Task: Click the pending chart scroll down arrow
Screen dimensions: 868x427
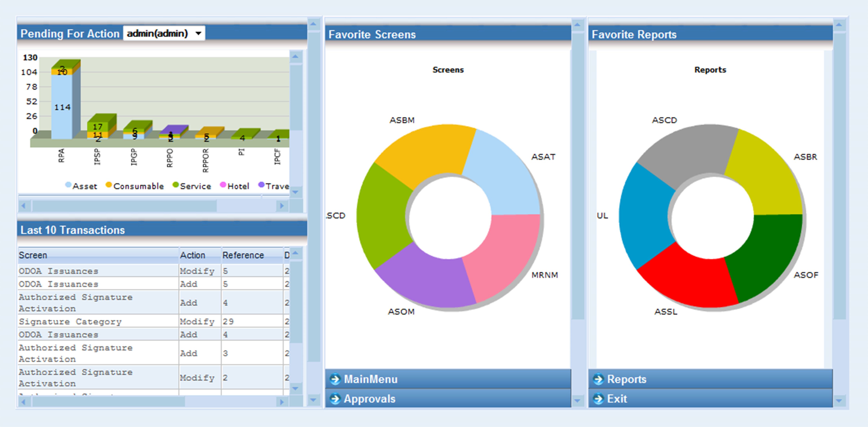Action: (x=296, y=192)
